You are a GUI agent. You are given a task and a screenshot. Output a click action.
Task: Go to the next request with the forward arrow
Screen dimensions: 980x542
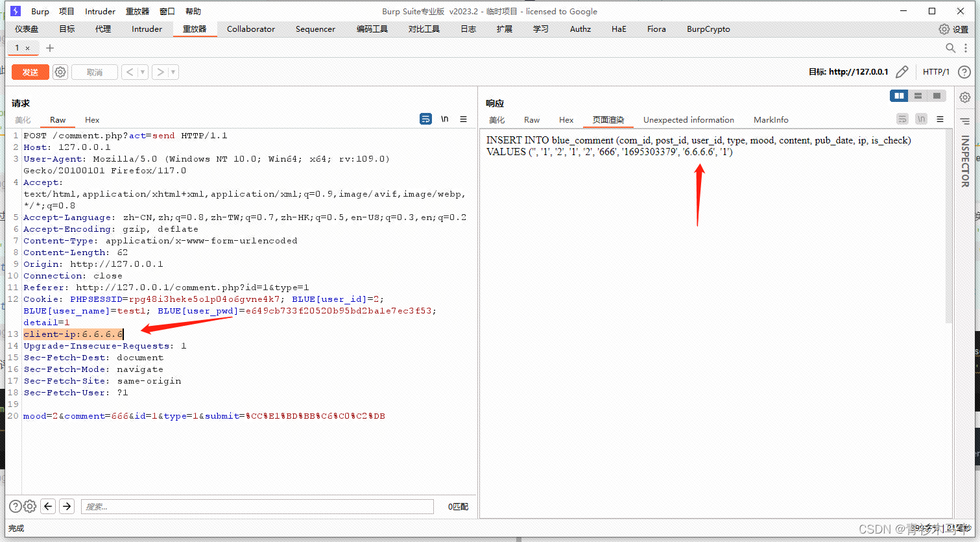tap(160, 72)
